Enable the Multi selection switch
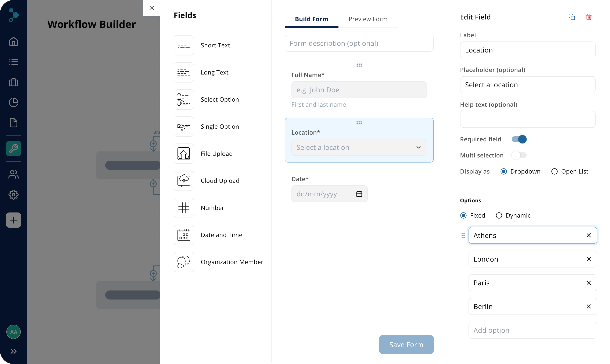Screen dimensions: 610x364 point(519,155)
